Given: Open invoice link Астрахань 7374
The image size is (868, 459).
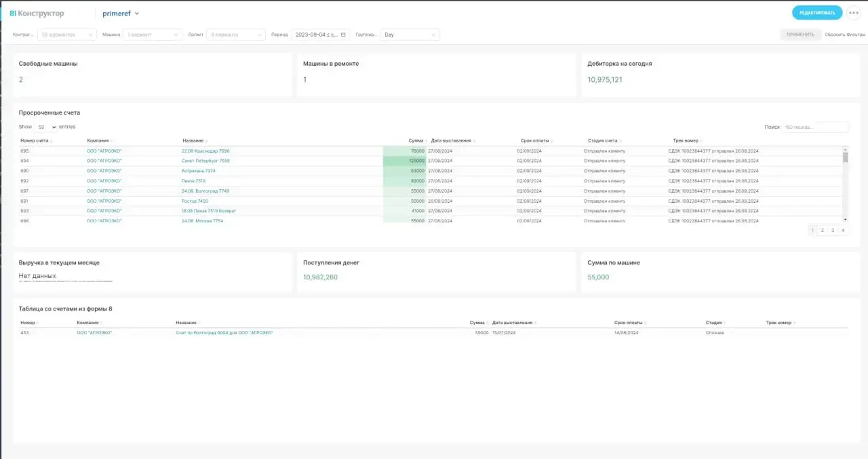Looking at the screenshot, I should (199, 171).
